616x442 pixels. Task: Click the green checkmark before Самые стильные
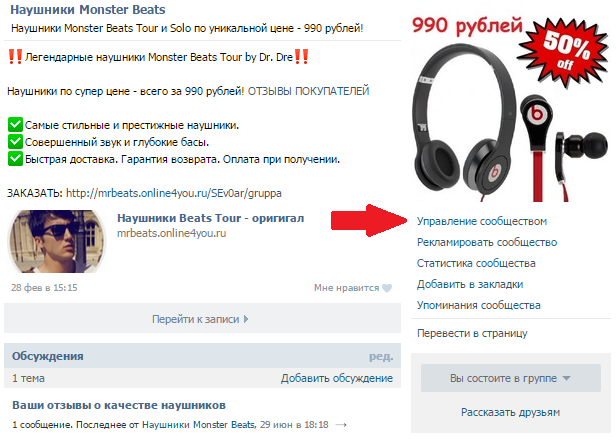pyautogui.click(x=15, y=125)
